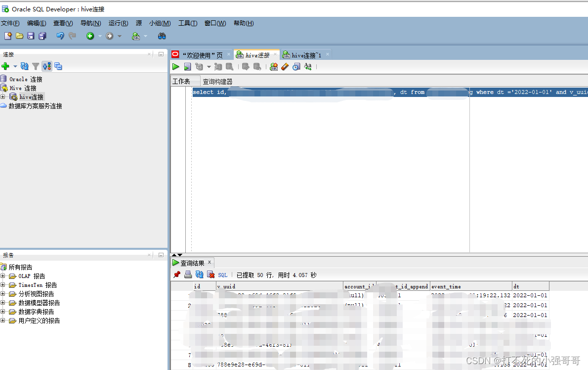
Task: Save the worksheet with the floppy disk icon
Action: click(x=31, y=36)
